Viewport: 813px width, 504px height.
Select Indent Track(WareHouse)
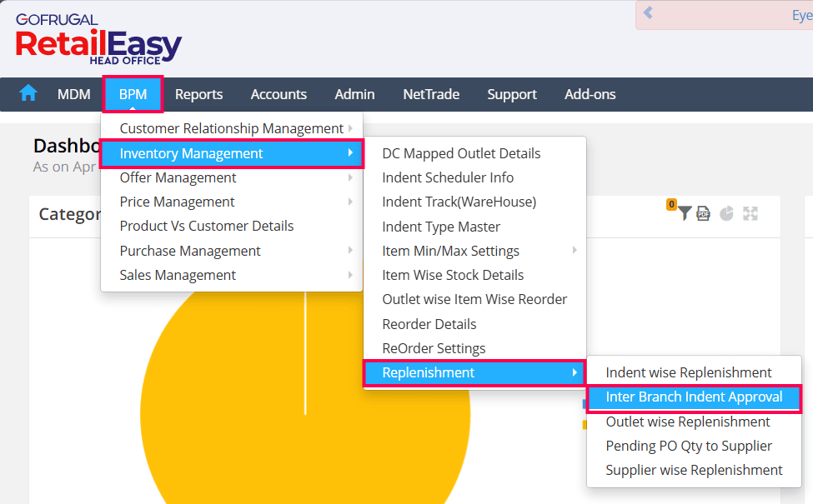[x=475, y=202]
